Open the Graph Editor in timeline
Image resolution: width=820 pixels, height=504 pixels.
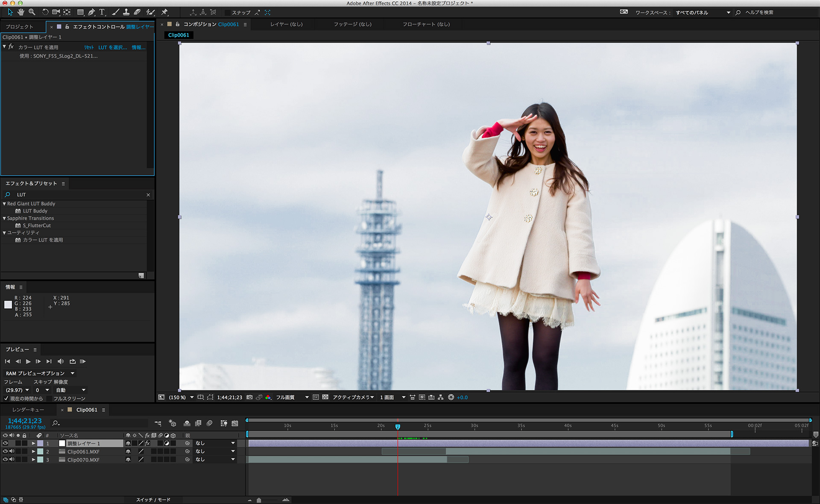[235, 423]
